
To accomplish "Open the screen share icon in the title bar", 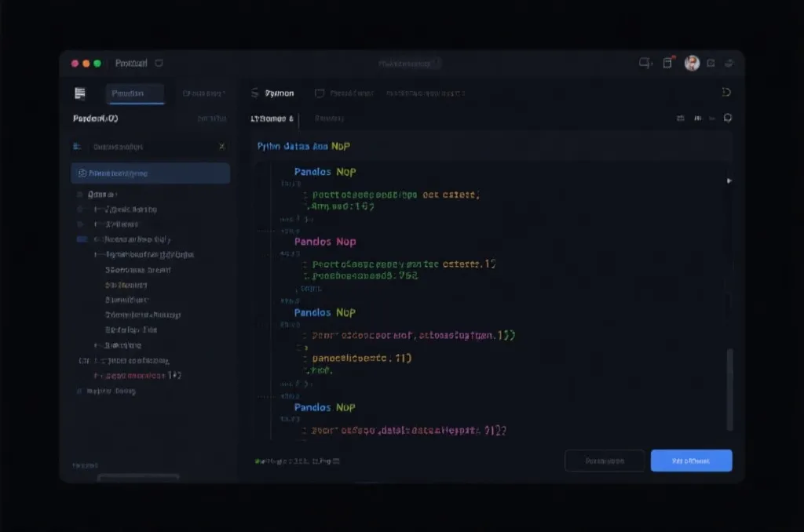I will pos(645,63).
